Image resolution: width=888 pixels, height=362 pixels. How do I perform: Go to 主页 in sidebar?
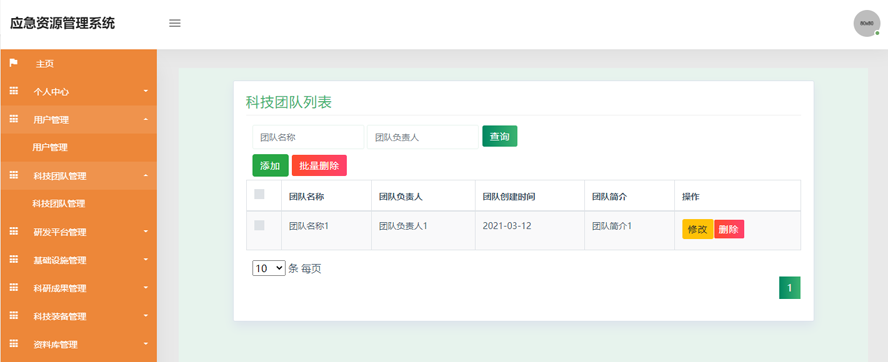[x=45, y=64]
